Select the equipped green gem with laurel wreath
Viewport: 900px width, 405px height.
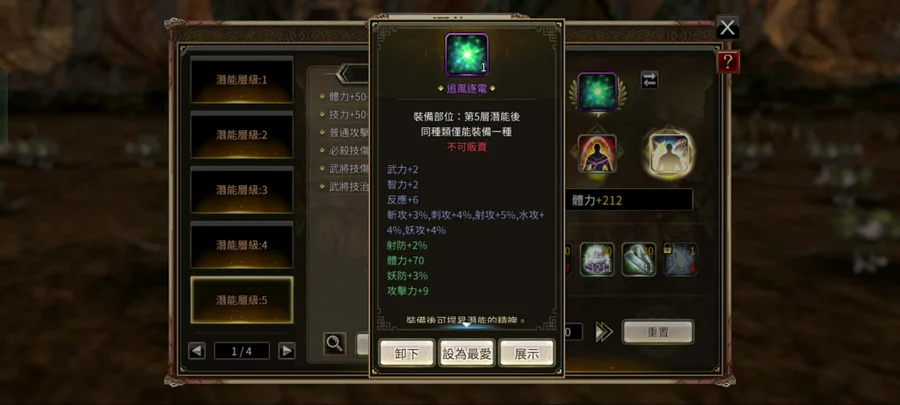[x=598, y=92]
